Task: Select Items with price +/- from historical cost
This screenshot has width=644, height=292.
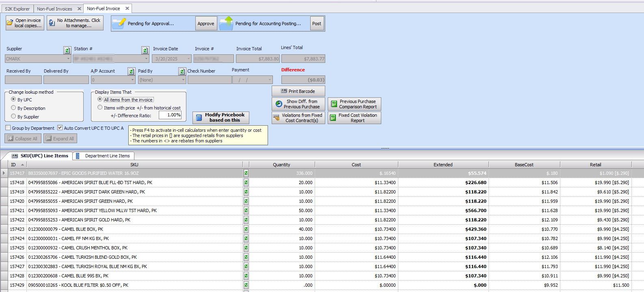Action: click(100, 107)
